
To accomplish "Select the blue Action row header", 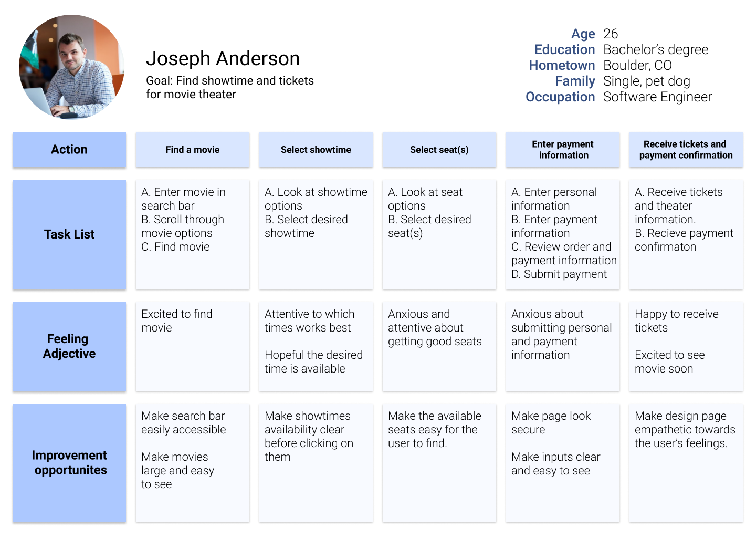I will coord(69,150).
